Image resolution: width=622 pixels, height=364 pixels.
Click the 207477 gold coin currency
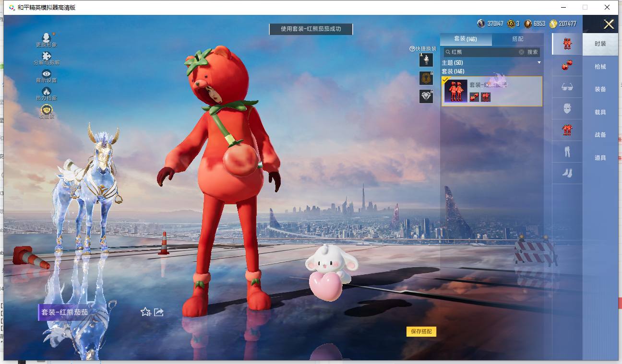pyautogui.click(x=553, y=23)
